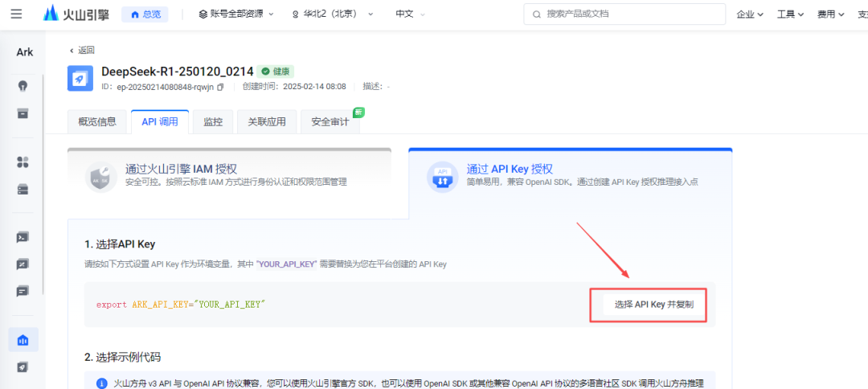Switch to the 概览信息 tab

(97, 121)
